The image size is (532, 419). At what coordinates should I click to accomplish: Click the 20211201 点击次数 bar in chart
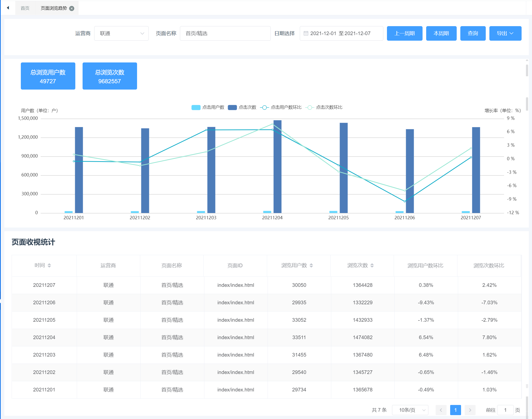click(79, 170)
